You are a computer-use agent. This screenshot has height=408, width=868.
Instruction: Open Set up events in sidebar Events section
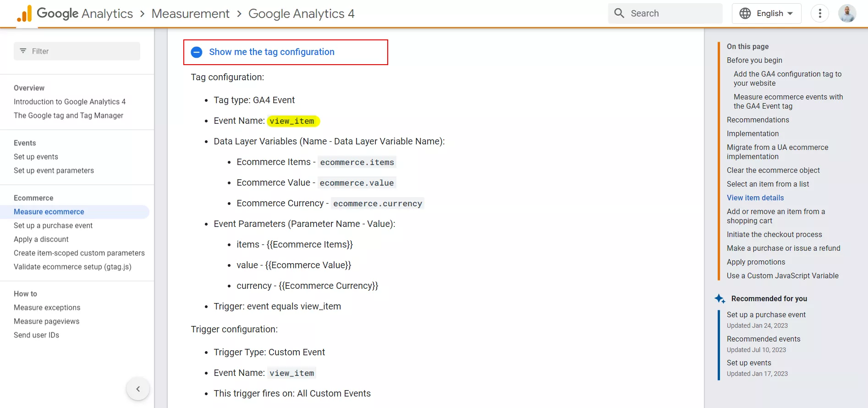[x=36, y=157]
